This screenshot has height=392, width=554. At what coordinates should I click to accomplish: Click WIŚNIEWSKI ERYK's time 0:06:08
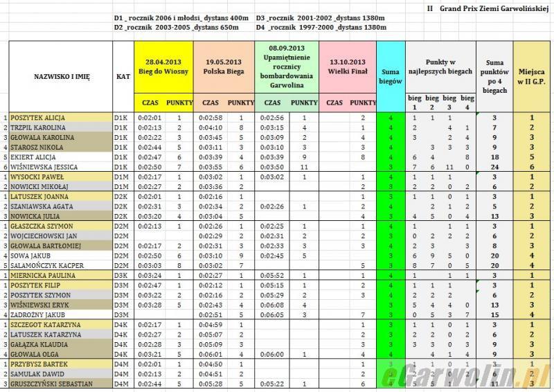pyautogui.click(x=272, y=305)
